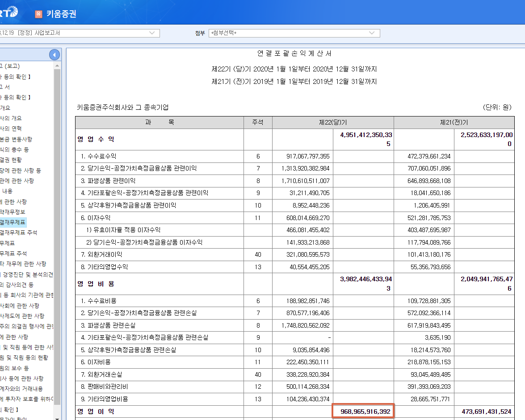Click the 9. 기타의영업비용 row label
525x420 pixels.
tap(104, 399)
